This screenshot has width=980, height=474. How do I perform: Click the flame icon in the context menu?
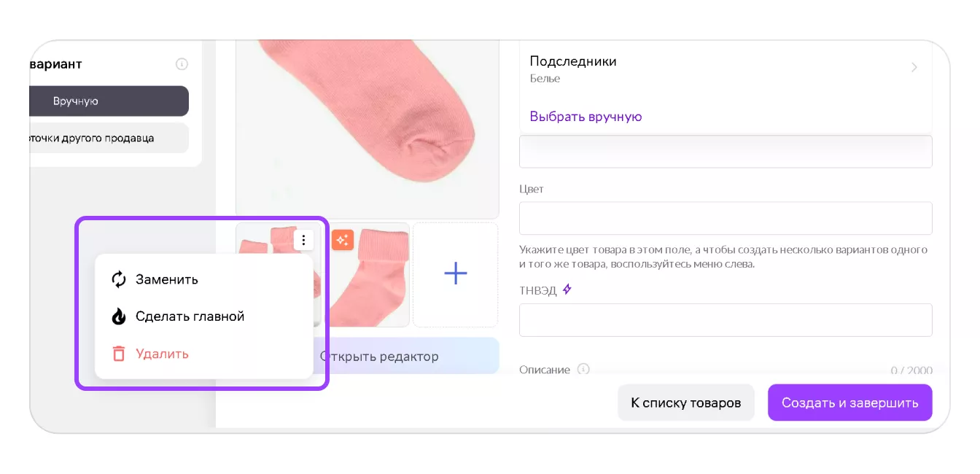tap(119, 316)
